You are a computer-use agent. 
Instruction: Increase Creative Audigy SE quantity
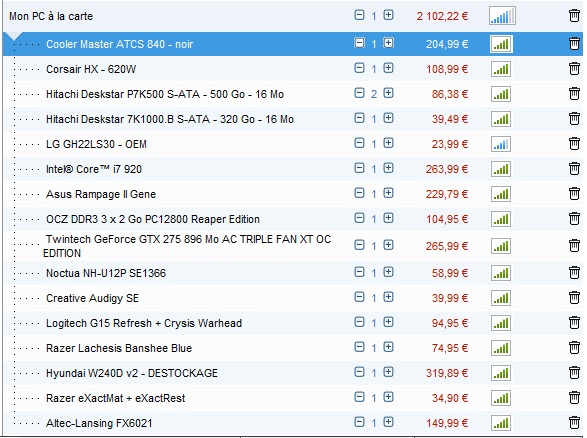(x=388, y=297)
